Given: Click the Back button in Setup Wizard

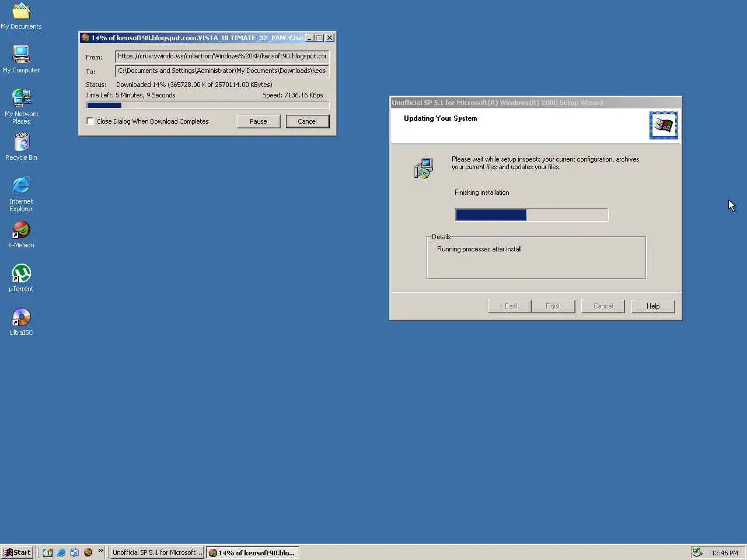Looking at the screenshot, I should 509,306.
